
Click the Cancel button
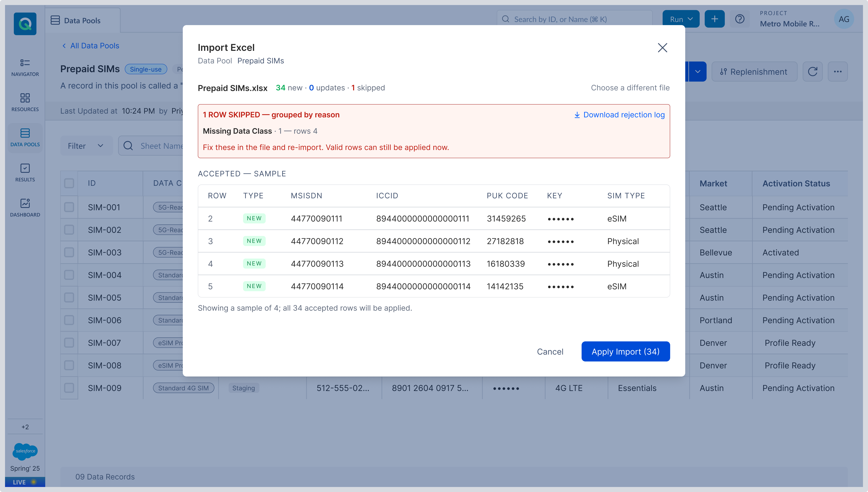[550, 352]
